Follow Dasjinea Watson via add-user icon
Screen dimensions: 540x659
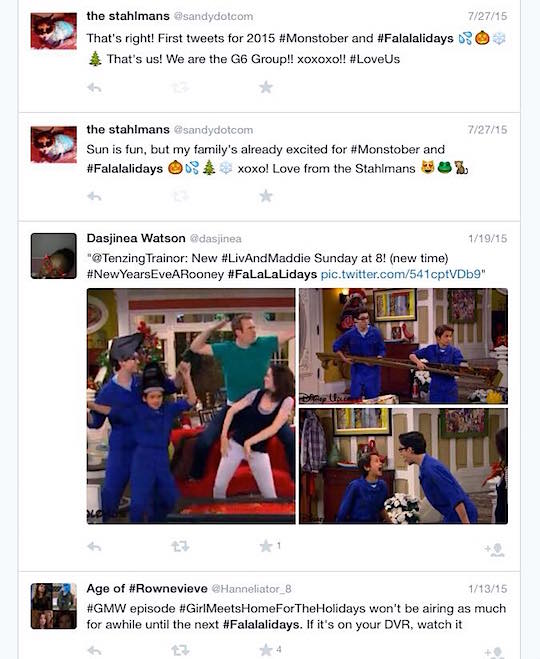click(494, 550)
